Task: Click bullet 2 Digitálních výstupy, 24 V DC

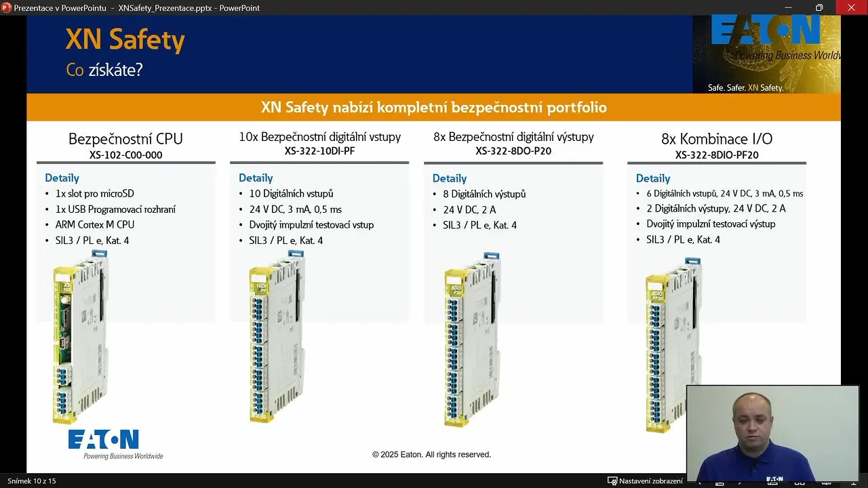Action: [715, 209]
